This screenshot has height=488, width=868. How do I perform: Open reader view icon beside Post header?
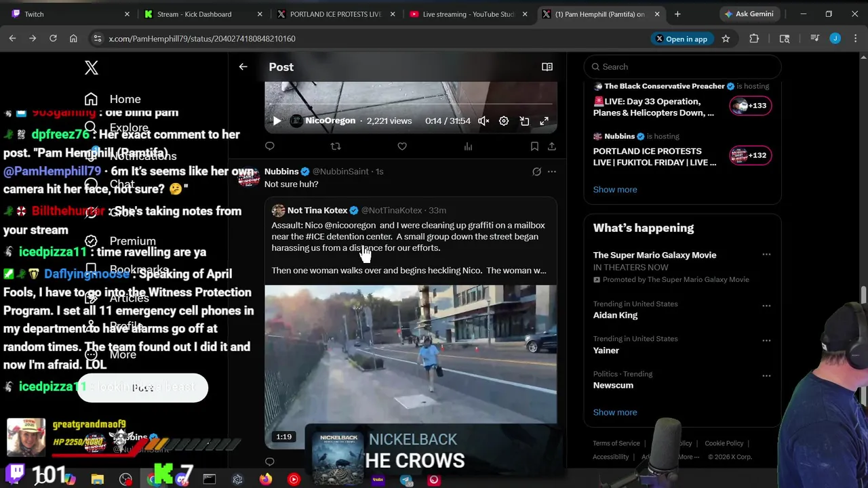[x=547, y=66]
